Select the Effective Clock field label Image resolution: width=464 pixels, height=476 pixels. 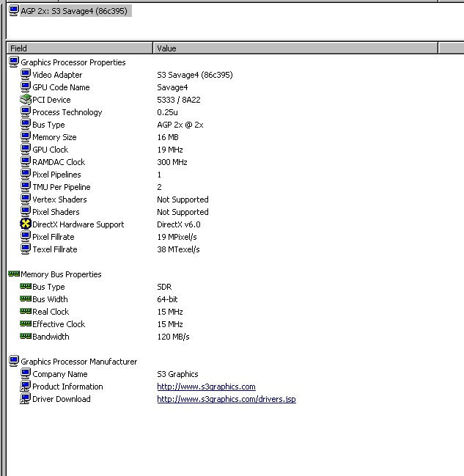(59, 324)
